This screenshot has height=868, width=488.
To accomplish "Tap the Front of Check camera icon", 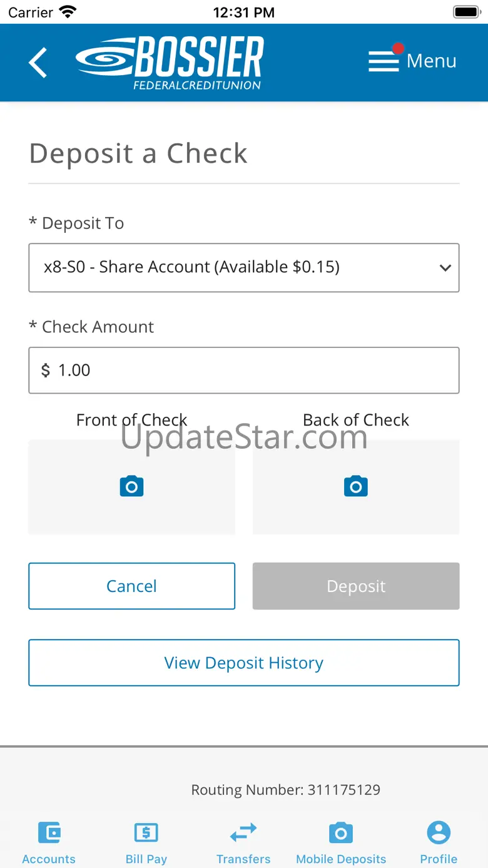I will (x=131, y=486).
